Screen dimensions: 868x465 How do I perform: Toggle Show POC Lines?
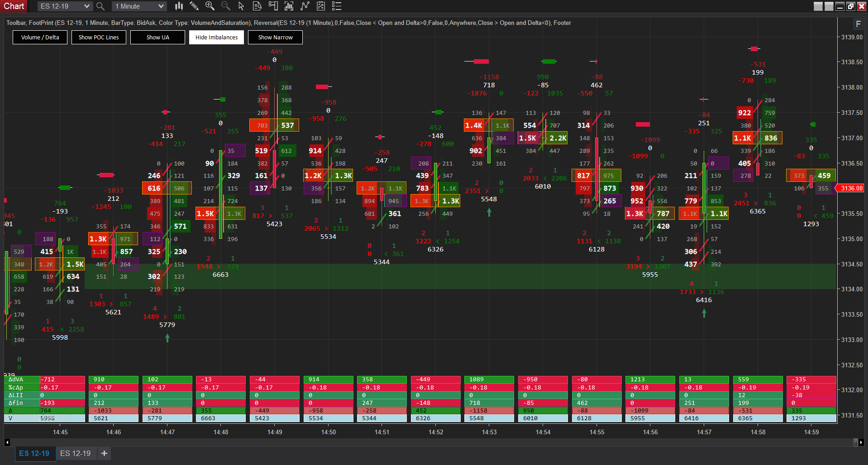tap(99, 37)
